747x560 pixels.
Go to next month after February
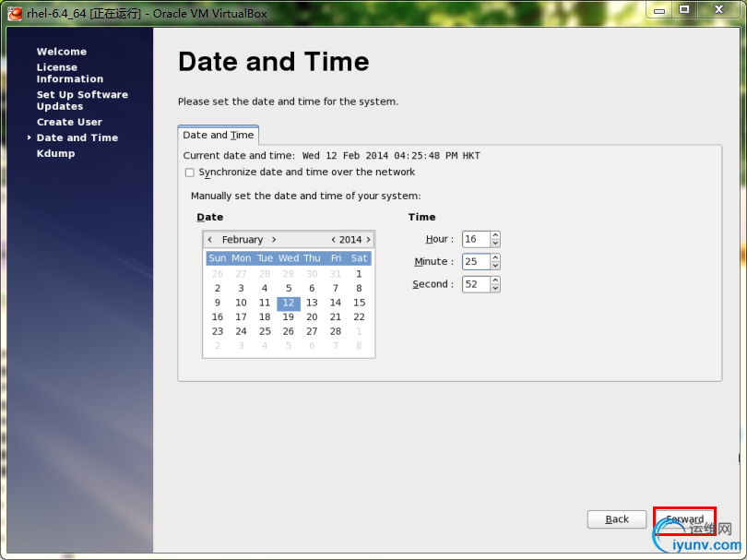point(274,239)
